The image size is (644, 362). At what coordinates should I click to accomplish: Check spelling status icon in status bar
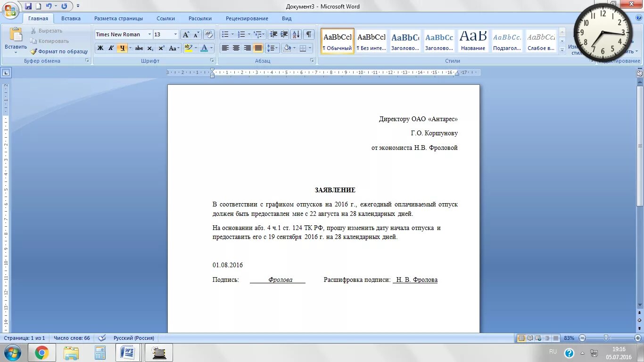101,338
